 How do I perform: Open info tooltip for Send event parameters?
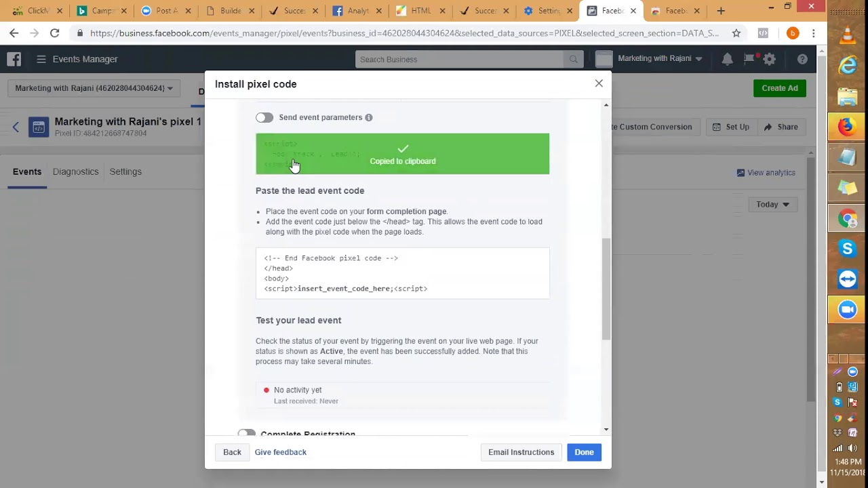pyautogui.click(x=369, y=117)
